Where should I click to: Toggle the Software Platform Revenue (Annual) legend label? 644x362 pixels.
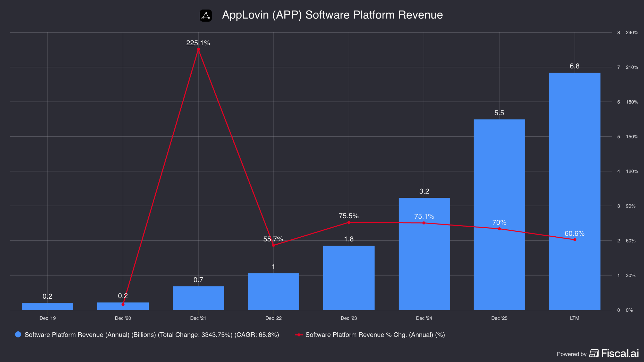pyautogui.click(x=152, y=335)
